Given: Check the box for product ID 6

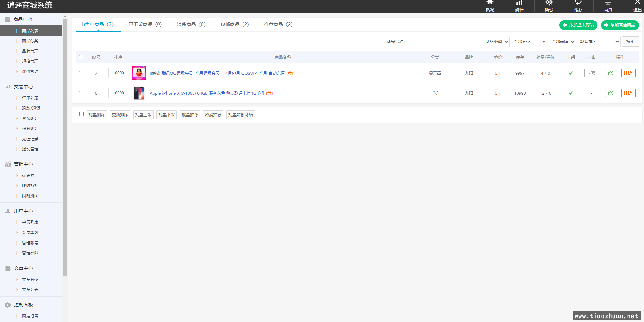Looking at the screenshot, I should pyautogui.click(x=81, y=93).
